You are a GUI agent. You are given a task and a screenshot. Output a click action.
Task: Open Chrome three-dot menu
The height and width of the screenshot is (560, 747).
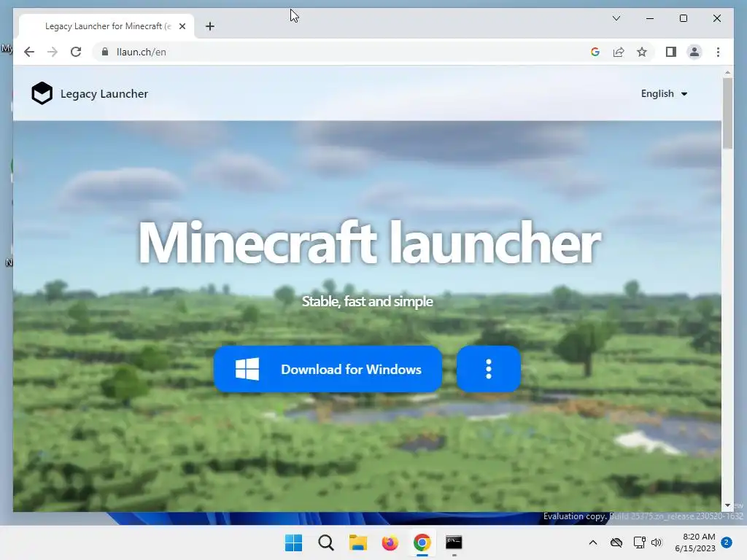pyautogui.click(x=718, y=52)
